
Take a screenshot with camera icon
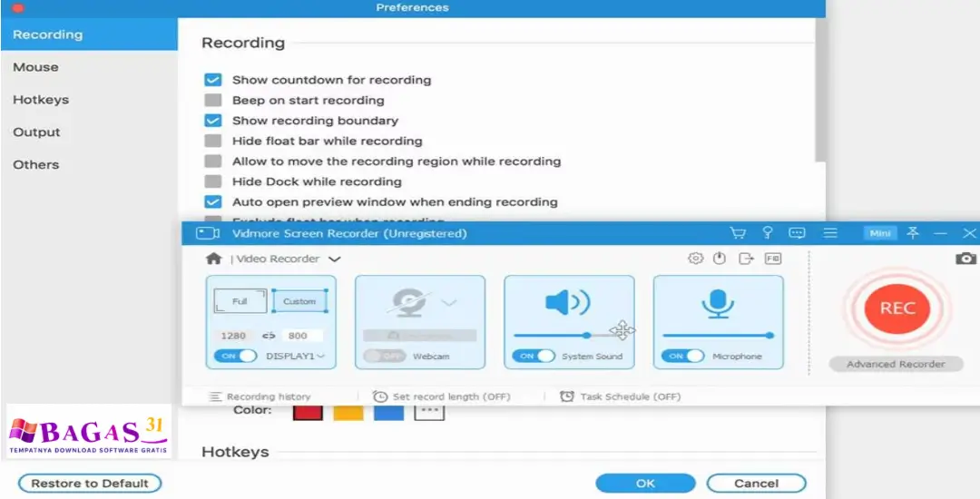coord(965,258)
